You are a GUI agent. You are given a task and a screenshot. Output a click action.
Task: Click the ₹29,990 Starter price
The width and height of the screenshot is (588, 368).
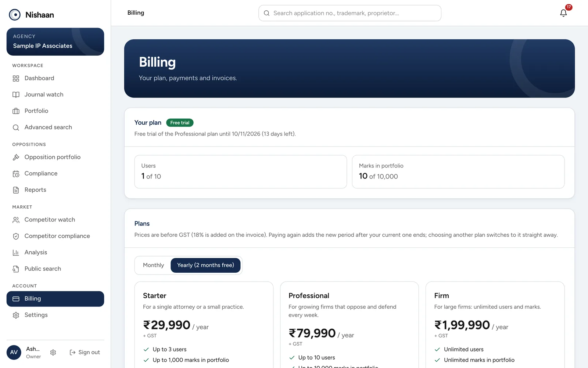[166, 325]
